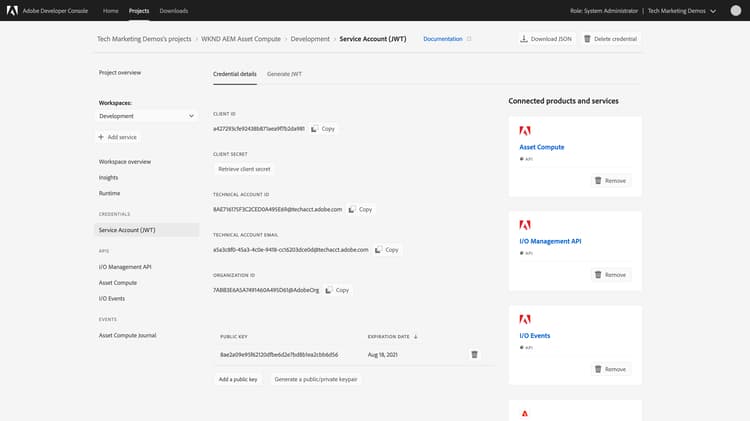The width and height of the screenshot is (750, 421).
Task: Open the Downloads menu
Action: (x=174, y=11)
